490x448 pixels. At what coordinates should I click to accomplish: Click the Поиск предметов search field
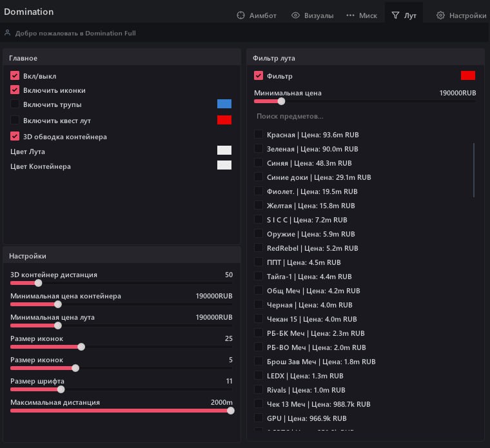coord(364,116)
